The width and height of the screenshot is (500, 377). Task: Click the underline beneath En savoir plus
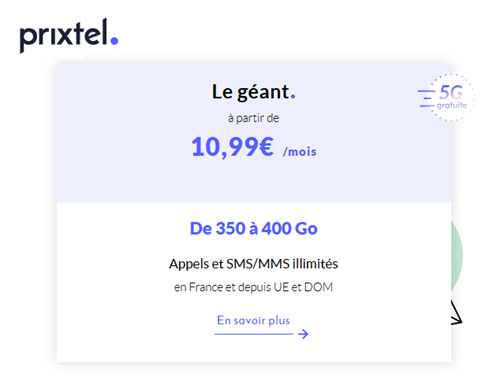coord(254,334)
